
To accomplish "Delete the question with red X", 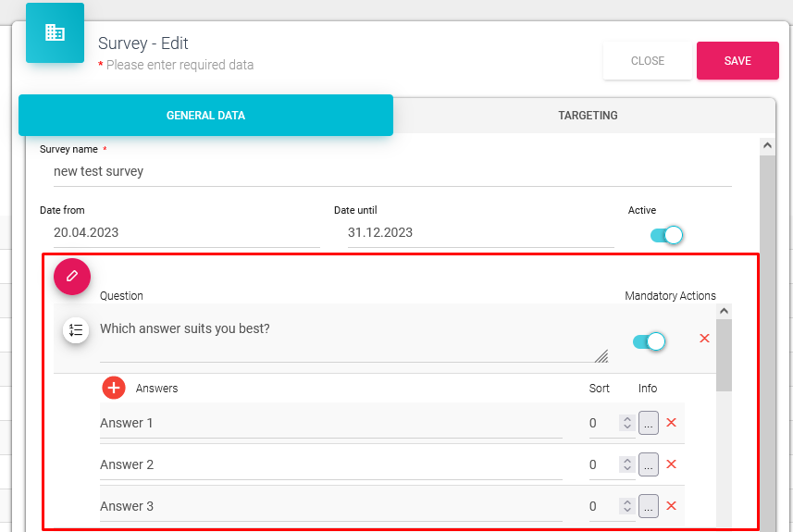I will click(x=704, y=339).
